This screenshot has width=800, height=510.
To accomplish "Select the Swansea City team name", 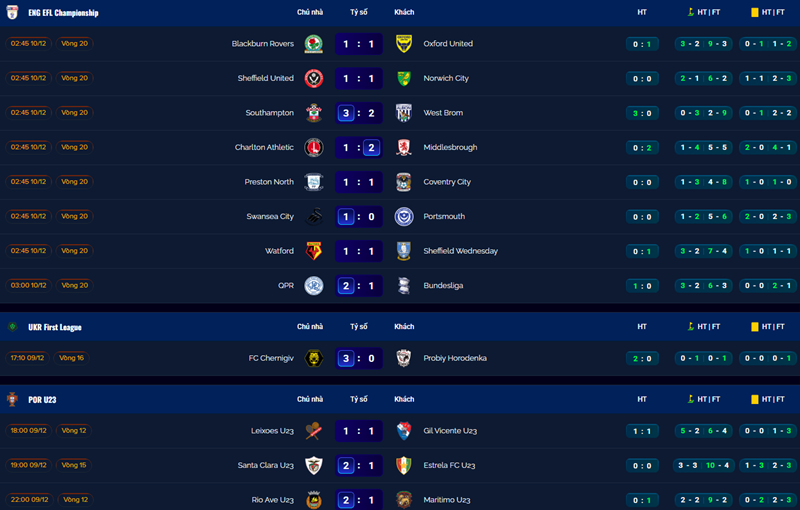I will click(x=270, y=216).
